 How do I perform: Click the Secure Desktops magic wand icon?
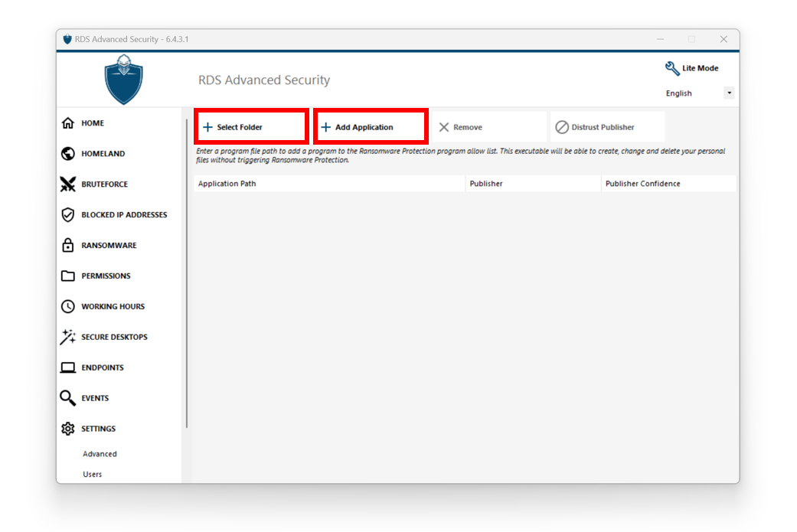click(x=67, y=336)
